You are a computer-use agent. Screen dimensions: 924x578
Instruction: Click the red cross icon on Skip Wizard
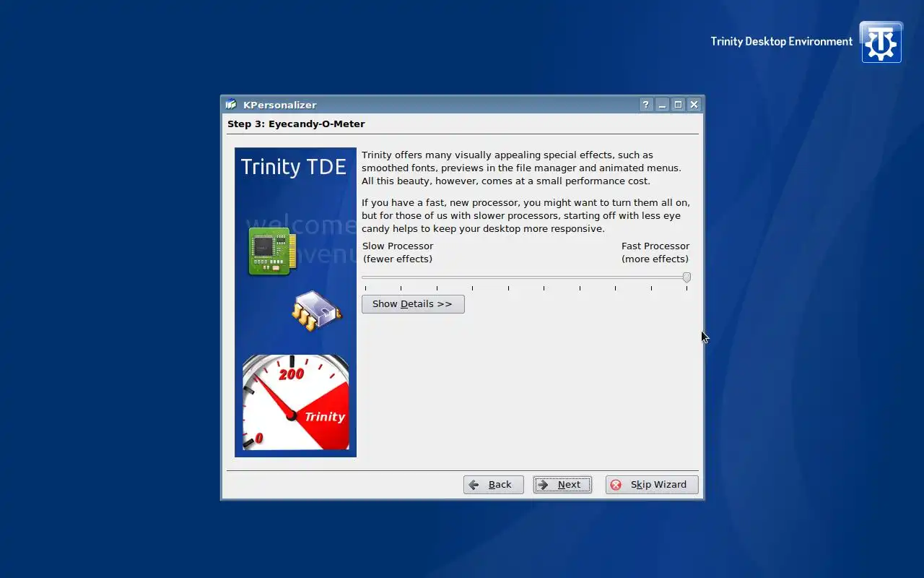[x=616, y=485]
